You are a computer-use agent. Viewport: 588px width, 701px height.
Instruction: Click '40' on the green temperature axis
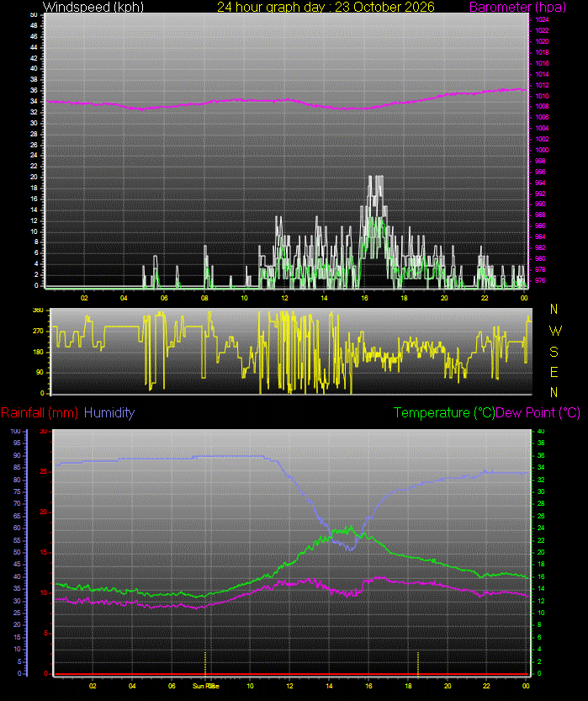pos(541,432)
